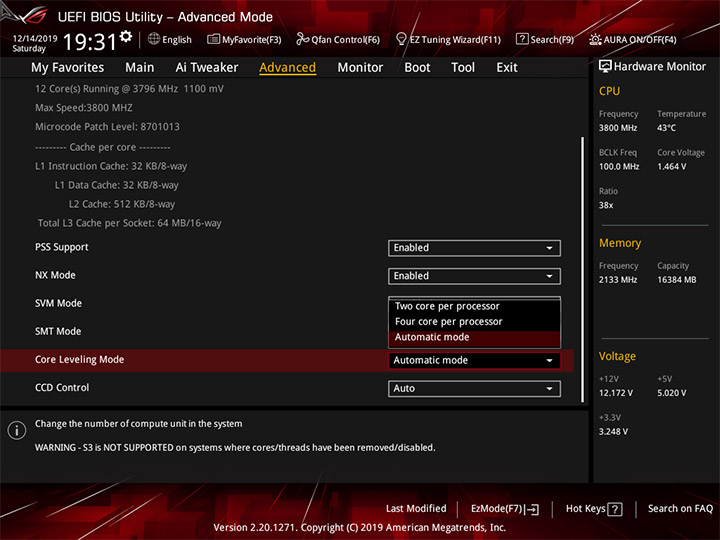The height and width of the screenshot is (540, 720).
Task: Select the CCD Control label
Action: (x=62, y=388)
